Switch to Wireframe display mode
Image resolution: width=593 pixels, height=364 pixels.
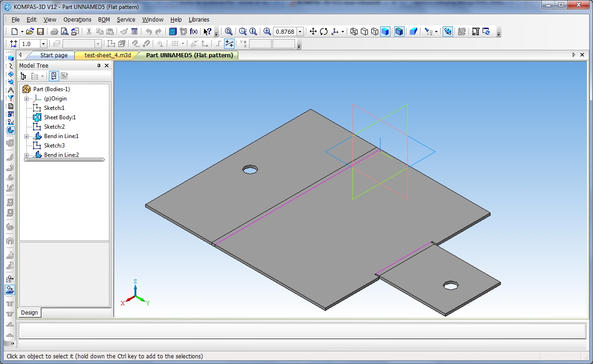tap(354, 31)
